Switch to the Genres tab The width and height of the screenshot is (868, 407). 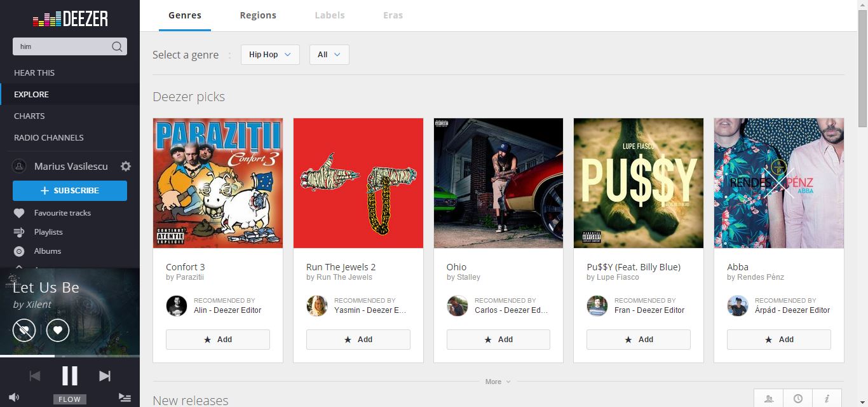tap(185, 15)
